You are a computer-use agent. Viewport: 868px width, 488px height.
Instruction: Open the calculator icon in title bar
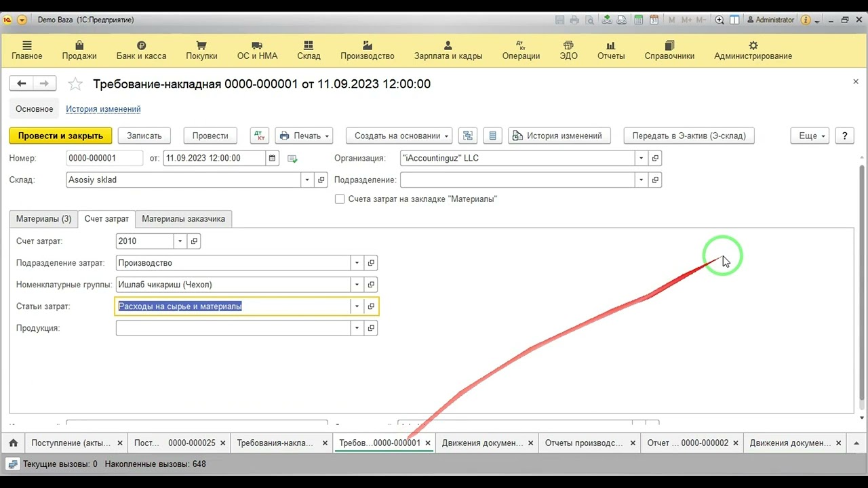[639, 20]
